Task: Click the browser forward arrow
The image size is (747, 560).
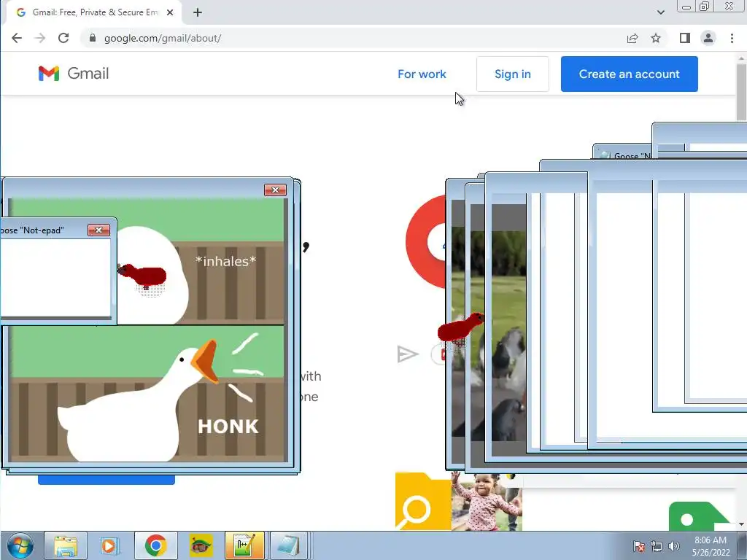Action: click(40, 38)
